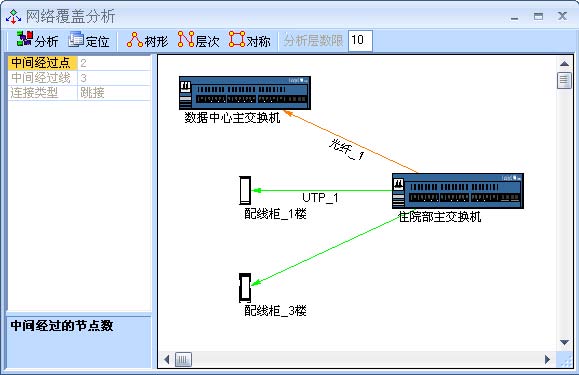The width and height of the screenshot is (579, 375).
Task: Select the 数据中心主交换机 switch icon
Action: [x=245, y=93]
